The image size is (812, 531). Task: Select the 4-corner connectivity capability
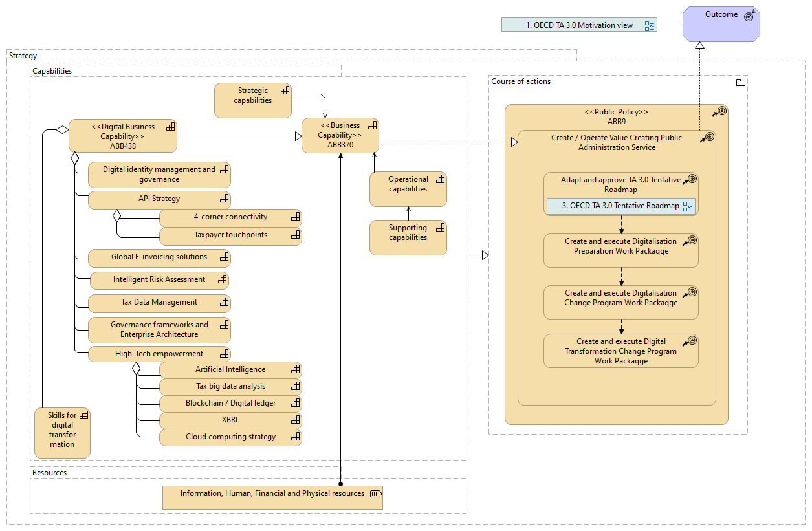point(230,218)
